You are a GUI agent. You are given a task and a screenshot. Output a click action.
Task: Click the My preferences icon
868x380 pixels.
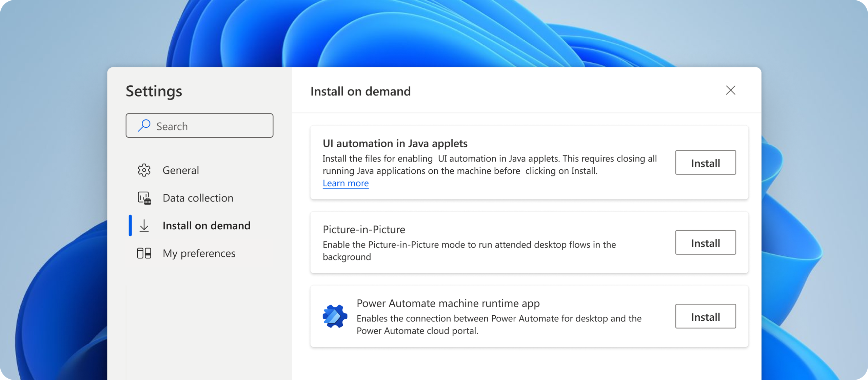144,253
